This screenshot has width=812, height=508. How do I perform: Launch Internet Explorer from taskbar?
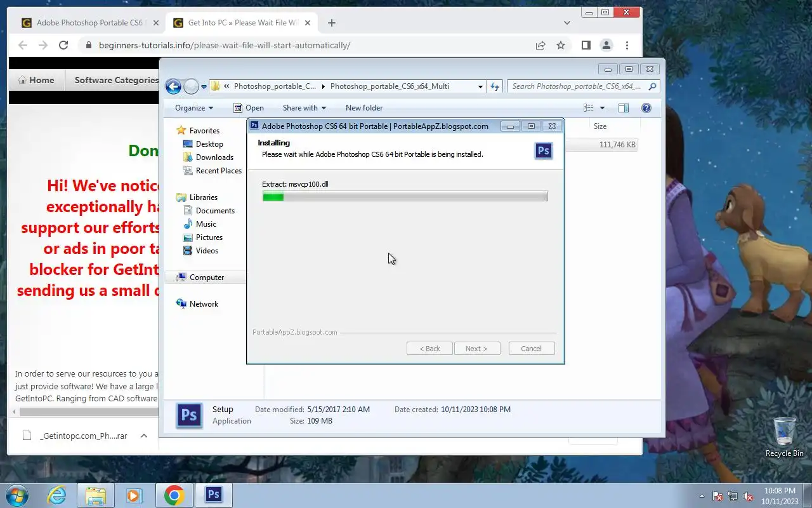(56, 495)
